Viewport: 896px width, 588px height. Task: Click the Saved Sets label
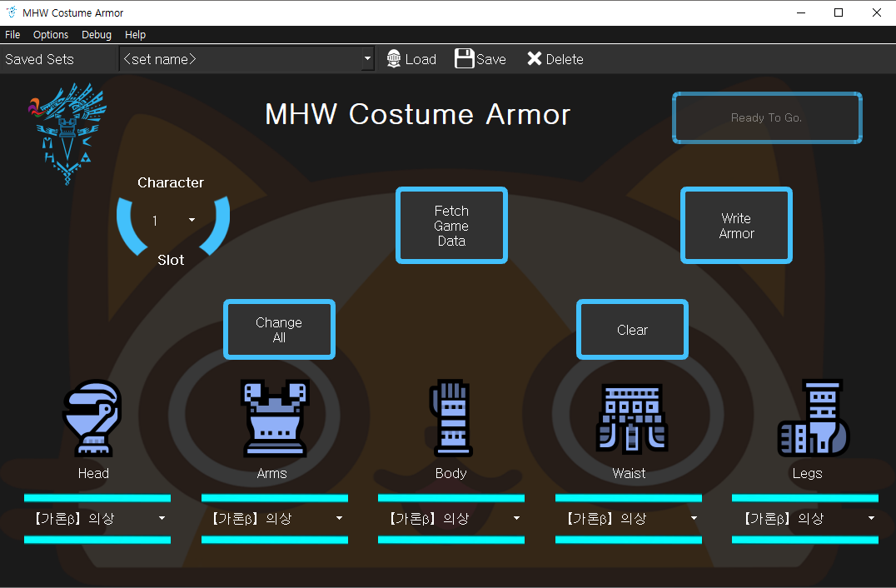pyautogui.click(x=39, y=59)
